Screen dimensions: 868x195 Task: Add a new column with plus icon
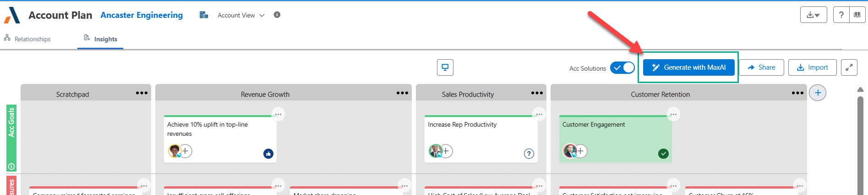818,93
